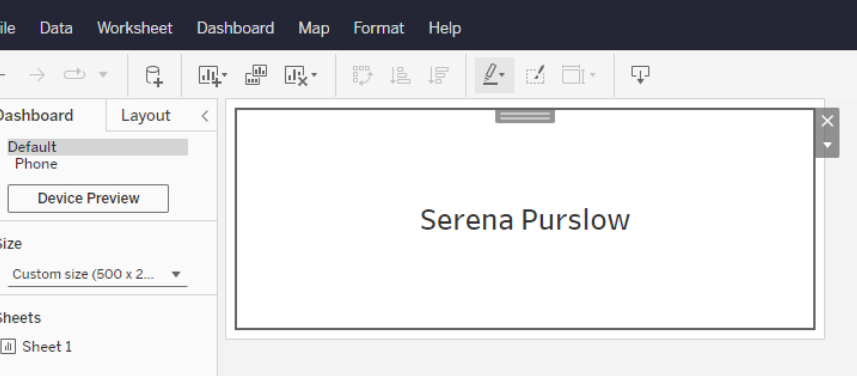
Task: Click the group members icon
Action: click(x=535, y=75)
